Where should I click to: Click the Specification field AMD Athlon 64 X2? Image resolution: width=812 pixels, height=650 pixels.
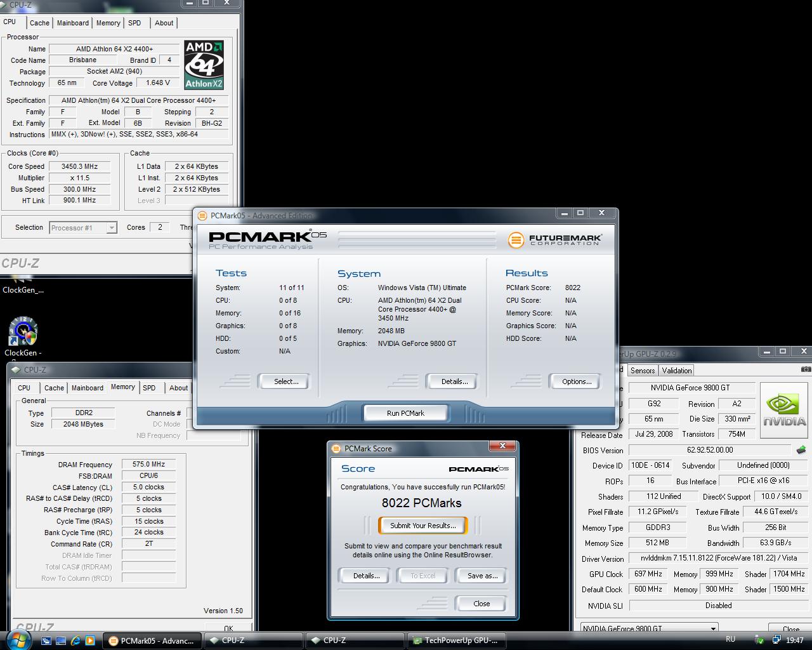point(138,100)
